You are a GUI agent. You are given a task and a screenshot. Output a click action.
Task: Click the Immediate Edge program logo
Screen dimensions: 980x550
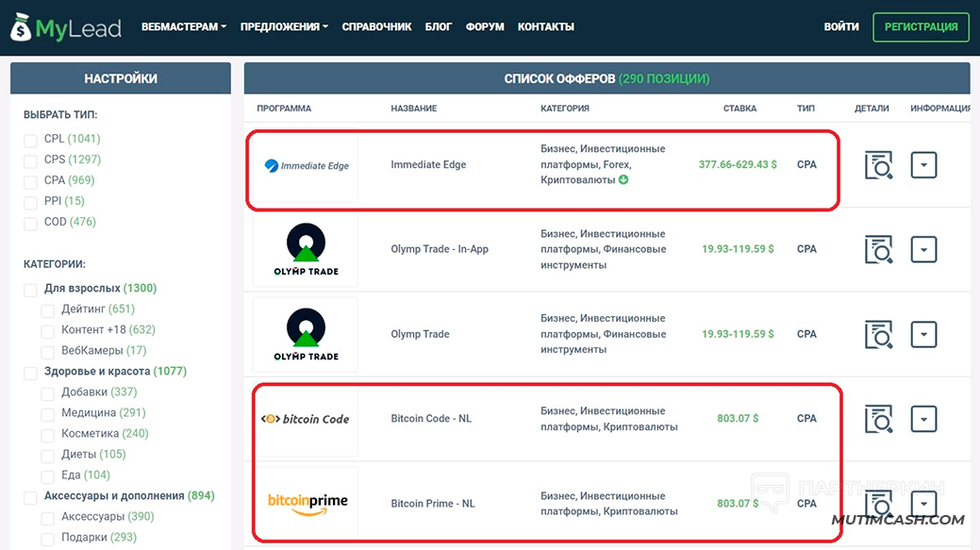tap(307, 166)
